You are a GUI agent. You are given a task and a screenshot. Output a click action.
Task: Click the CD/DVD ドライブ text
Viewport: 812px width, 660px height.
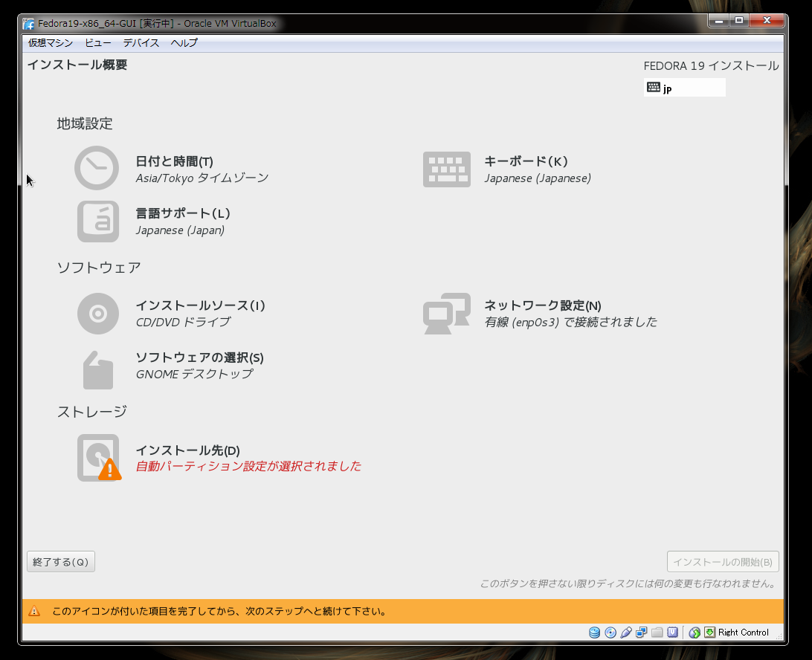tap(183, 322)
